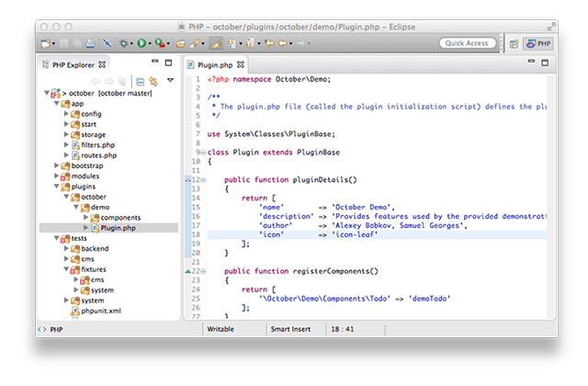Click the yellow Back navigation arrow

[283, 43]
